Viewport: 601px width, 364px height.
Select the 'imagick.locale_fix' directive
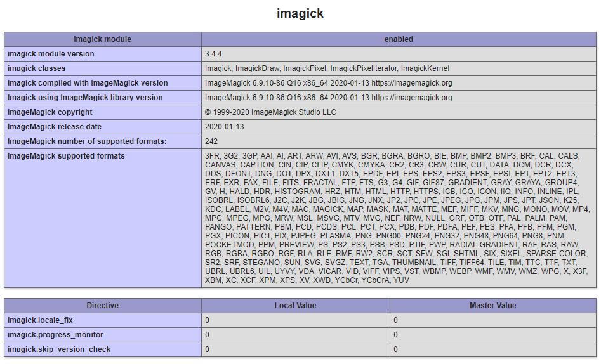coord(40,320)
